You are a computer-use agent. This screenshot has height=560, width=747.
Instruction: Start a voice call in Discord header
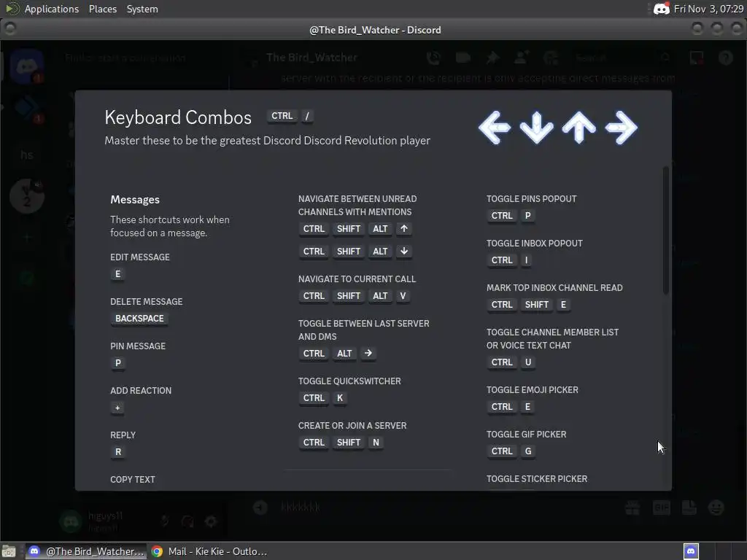[433, 58]
